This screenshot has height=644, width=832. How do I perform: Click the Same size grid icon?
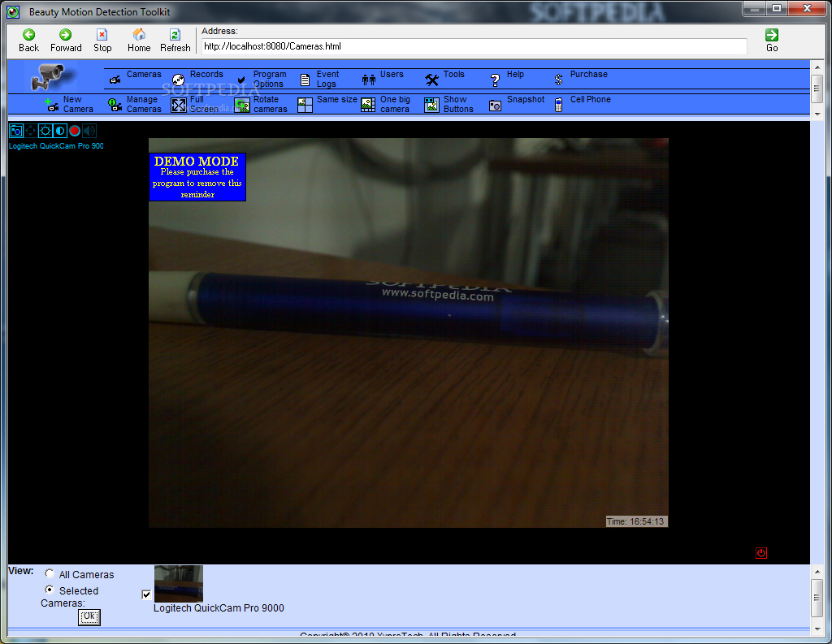305,105
